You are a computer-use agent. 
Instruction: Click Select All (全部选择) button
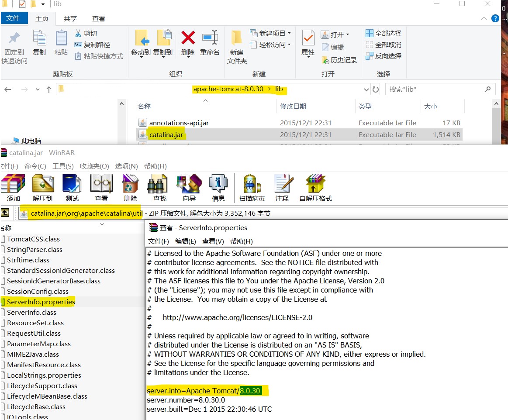coord(384,33)
